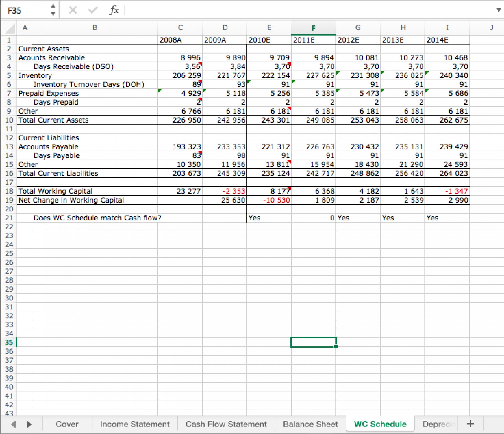Viewport: 504px width, 434px height.
Task: Select the Prepaid Expenses label cell
Action: point(49,93)
